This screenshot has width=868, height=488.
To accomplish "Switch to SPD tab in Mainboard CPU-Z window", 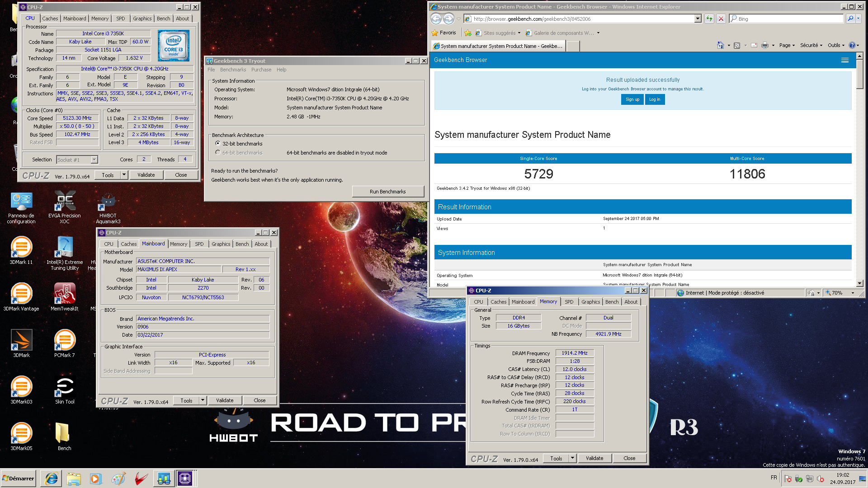I will click(199, 244).
